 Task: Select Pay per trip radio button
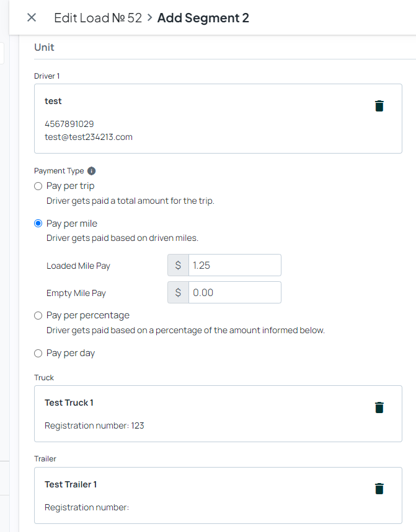point(38,186)
